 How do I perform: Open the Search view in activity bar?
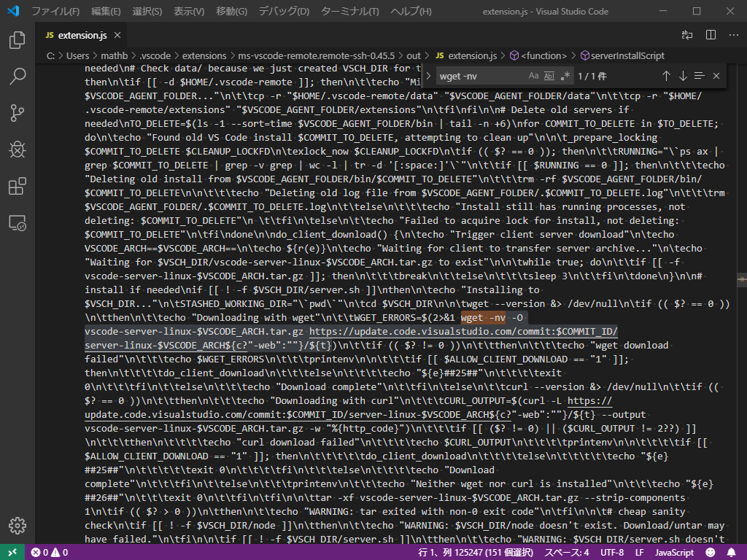[18, 76]
